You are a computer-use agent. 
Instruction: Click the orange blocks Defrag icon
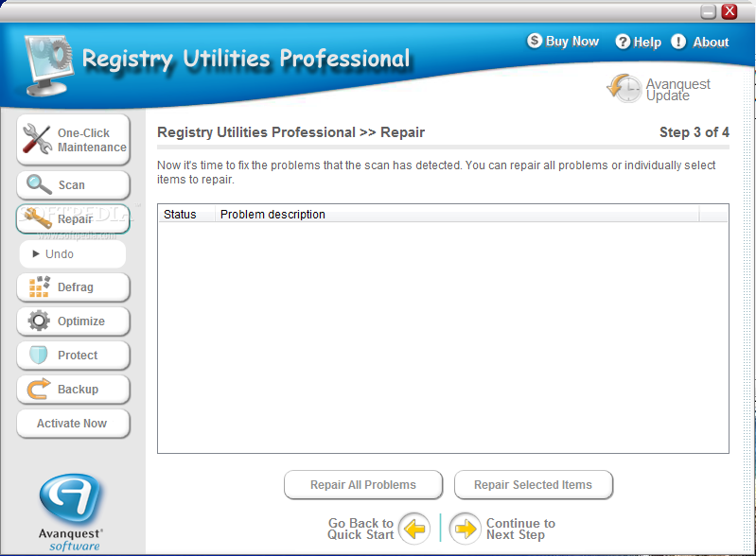[40, 287]
